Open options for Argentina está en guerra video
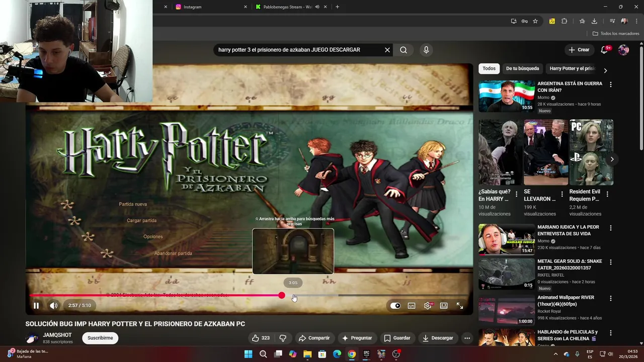Viewport: 644px width, 362px height. click(611, 84)
